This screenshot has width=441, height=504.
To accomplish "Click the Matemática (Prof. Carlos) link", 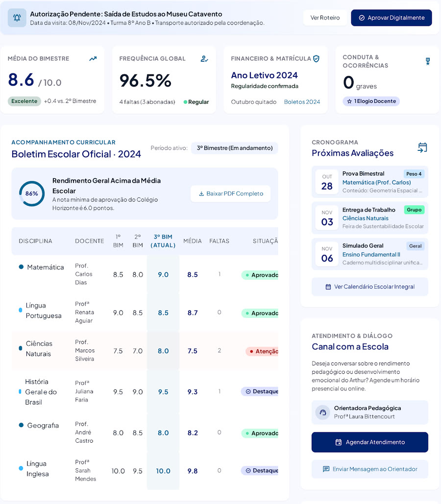I will coord(377,183).
